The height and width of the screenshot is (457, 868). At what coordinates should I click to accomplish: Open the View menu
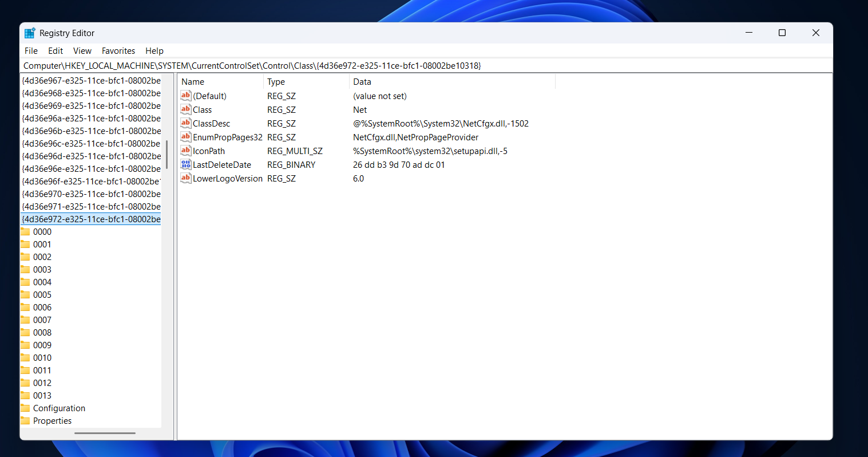pyautogui.click(x=82, y=50)
